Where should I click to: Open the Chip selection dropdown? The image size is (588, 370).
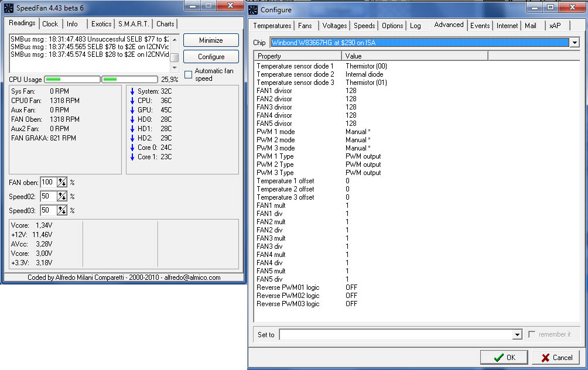[x=575, y=43]
